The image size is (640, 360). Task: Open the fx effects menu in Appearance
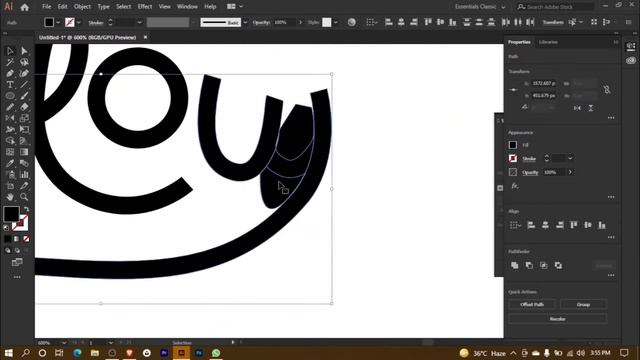click(515, 186)
